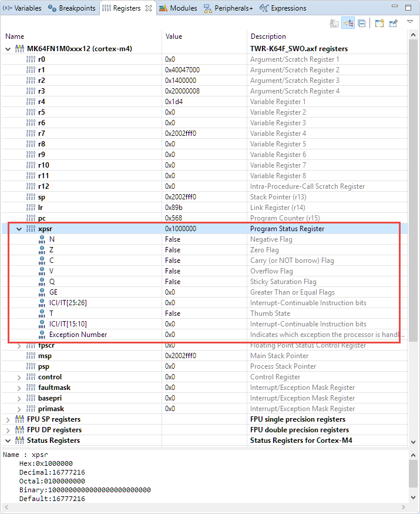The image size is (420, 514).
Task: Click the Exception Number bitfield icon
Action: (42, 335)
